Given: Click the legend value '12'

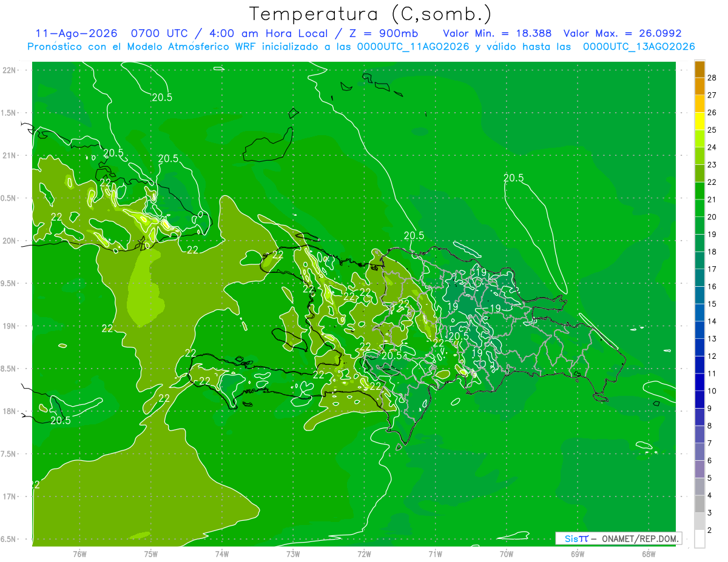Looking at the screenshot, I should tap(712, 356).
